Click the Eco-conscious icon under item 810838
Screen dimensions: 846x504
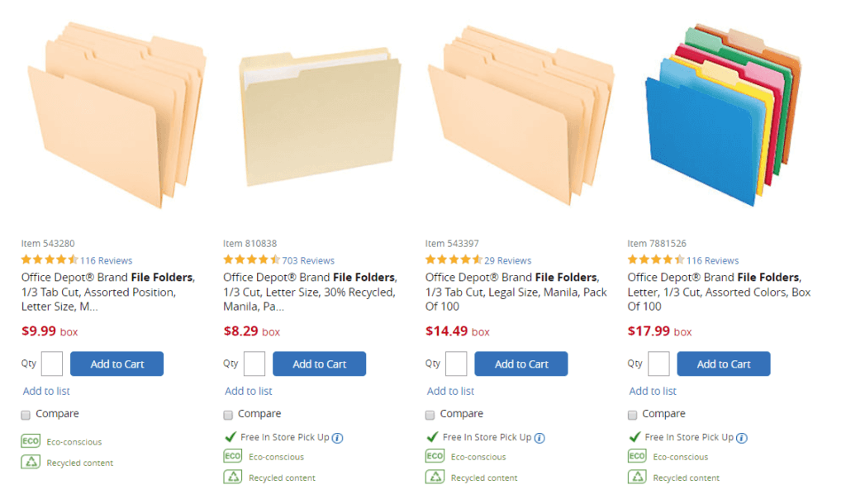232,456
